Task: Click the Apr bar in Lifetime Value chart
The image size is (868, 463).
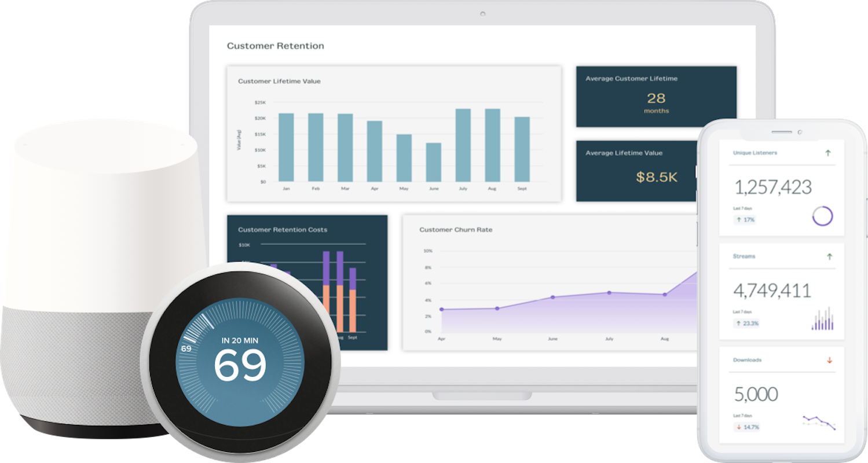Action: (x=375, y=152)
